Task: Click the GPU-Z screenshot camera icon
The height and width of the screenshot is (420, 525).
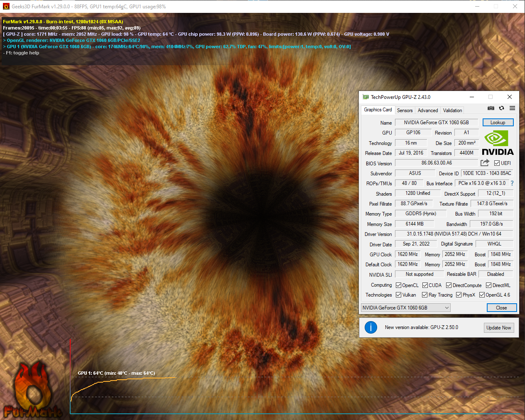Action: (x=491, y=108)
